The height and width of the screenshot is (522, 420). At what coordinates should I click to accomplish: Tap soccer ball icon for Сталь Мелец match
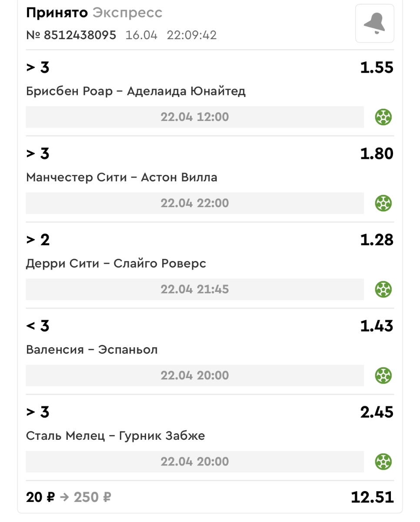(x=383, y=462)
